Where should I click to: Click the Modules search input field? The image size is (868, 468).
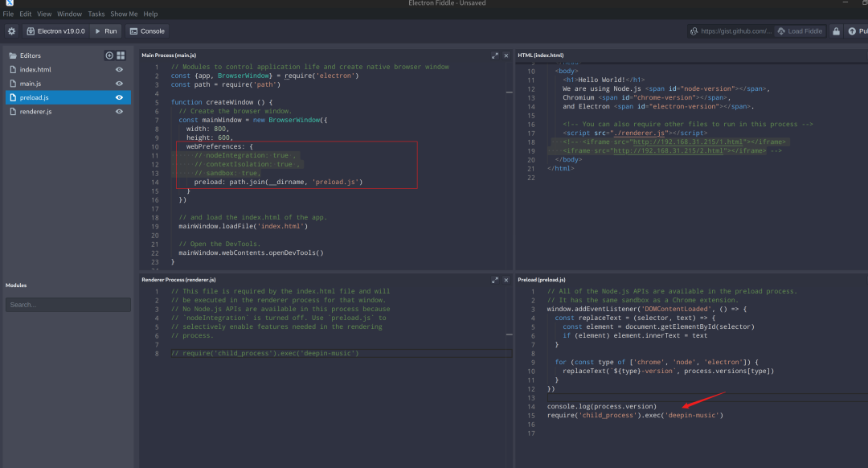point(68,305)
